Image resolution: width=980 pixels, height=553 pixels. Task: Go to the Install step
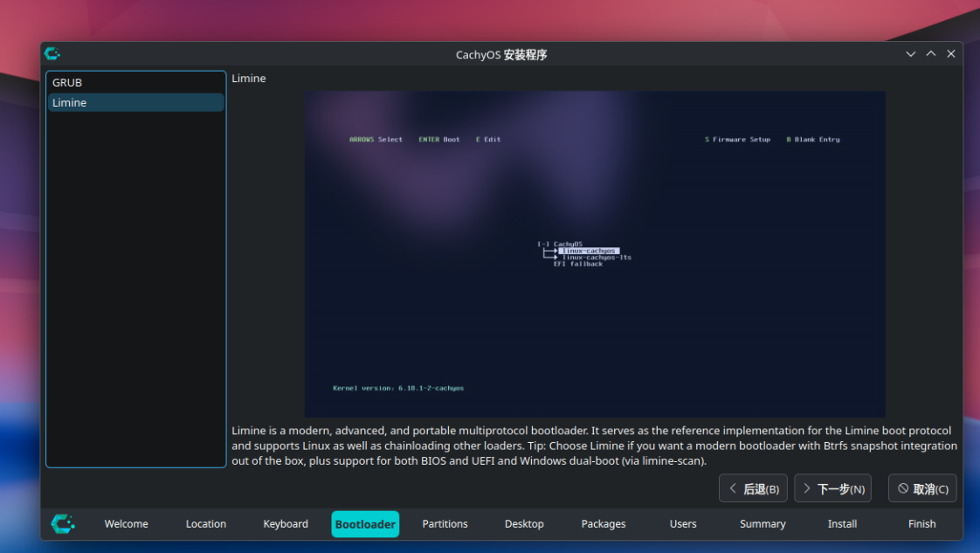click(x=842, y=523)
